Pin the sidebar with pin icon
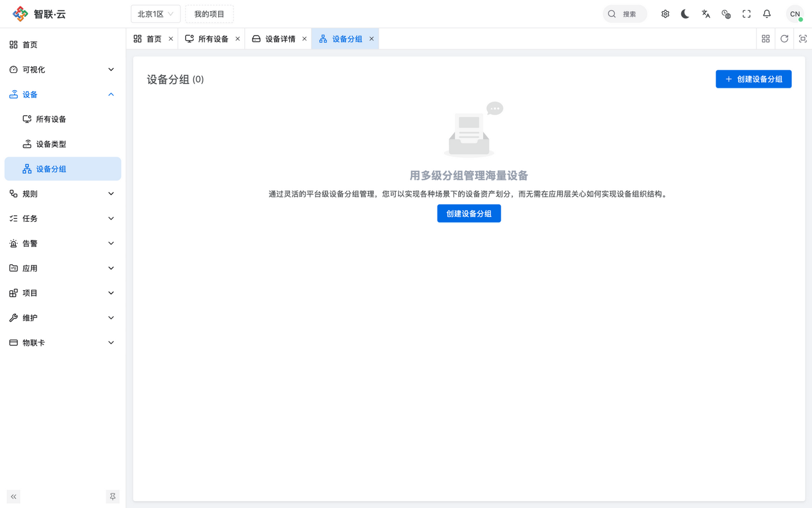The image size is (812, 508). click(113, 497)
